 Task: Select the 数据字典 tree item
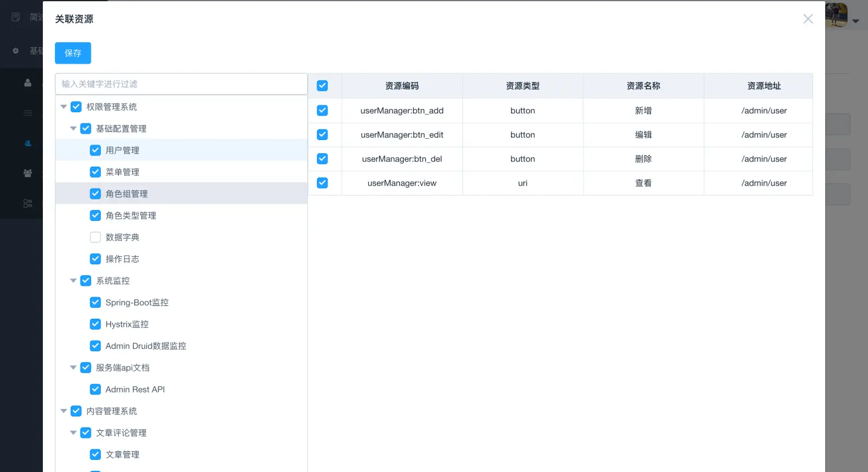pos(181,237)
